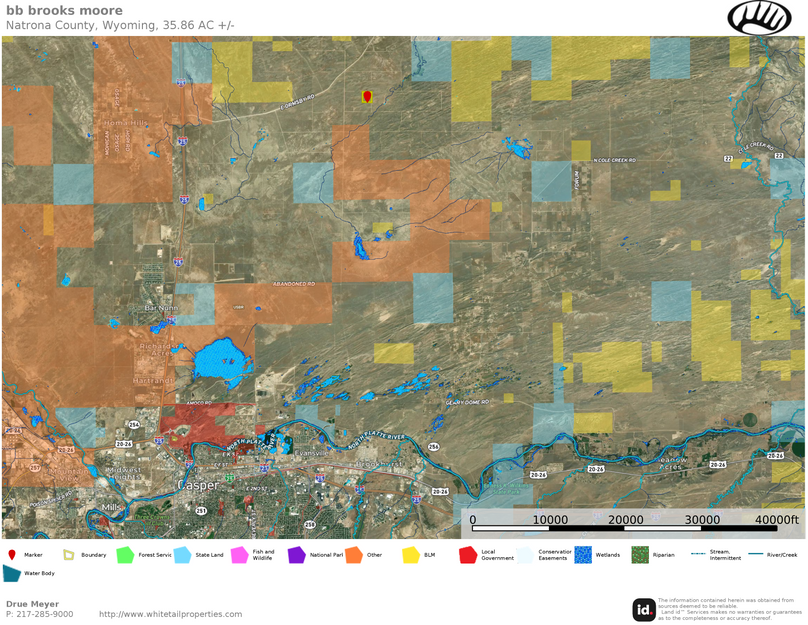Click the Local Government red swatch

[x=468, y=554]
